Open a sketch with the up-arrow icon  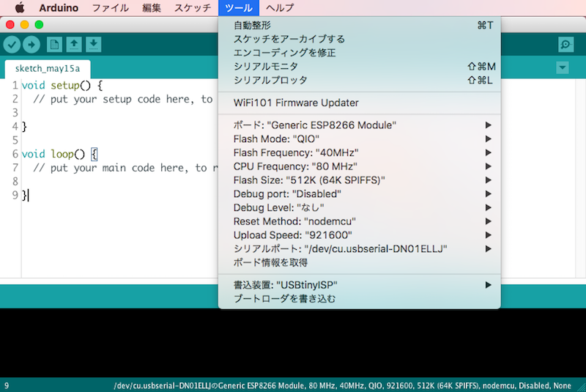[74, 45]
